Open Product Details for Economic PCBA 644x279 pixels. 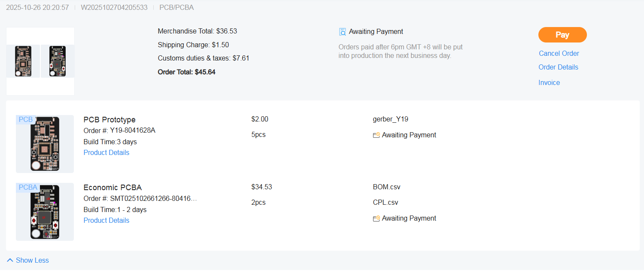tap(106, 220)
